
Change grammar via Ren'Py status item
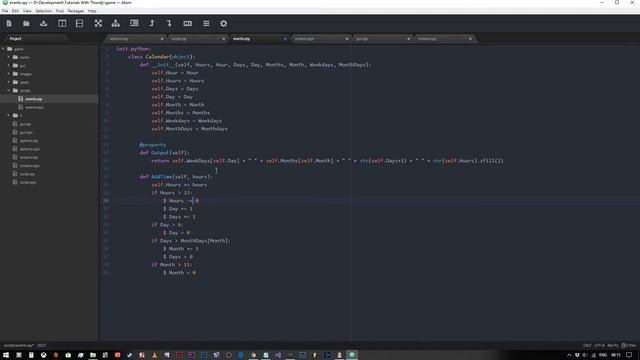pyautogui.click(x=613, y=345)
